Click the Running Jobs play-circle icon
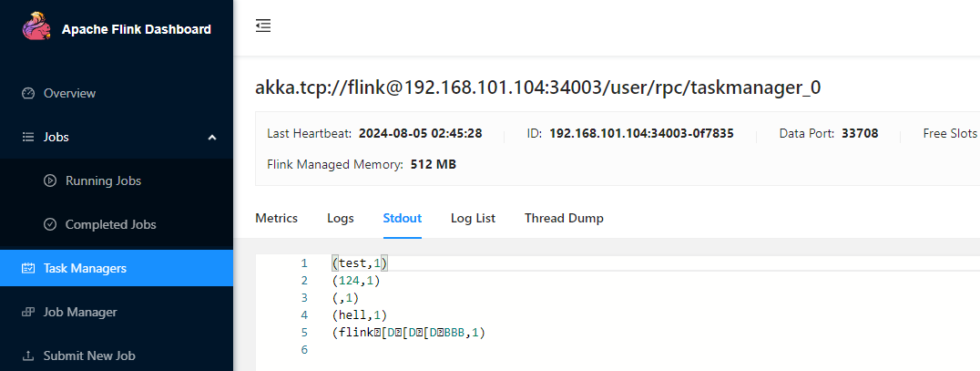Image resolution: width=980 pixels, height=371 pixels. (x=50, y=180)
